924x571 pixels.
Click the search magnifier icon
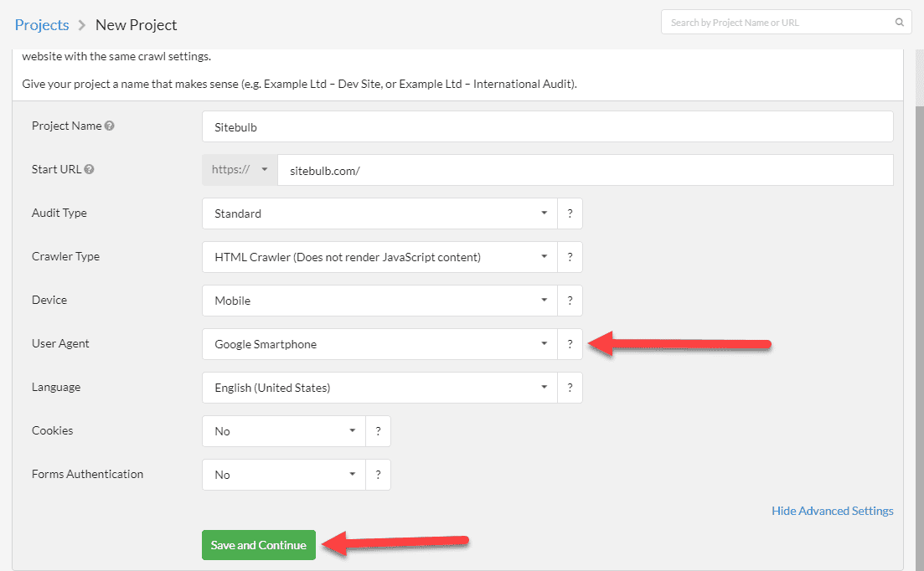click(x=899, y=23)
